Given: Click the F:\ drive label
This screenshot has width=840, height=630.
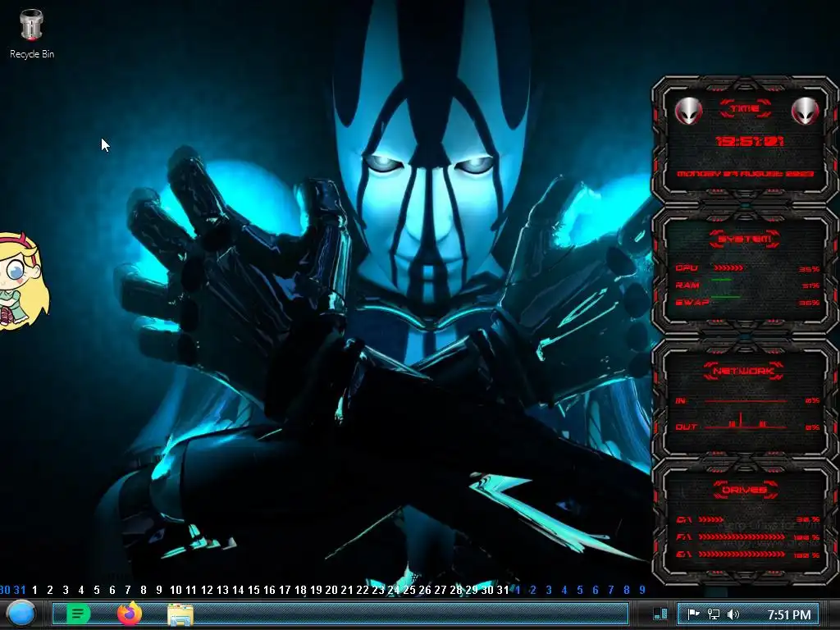Looking at the screenshot, I should point(684,536).
